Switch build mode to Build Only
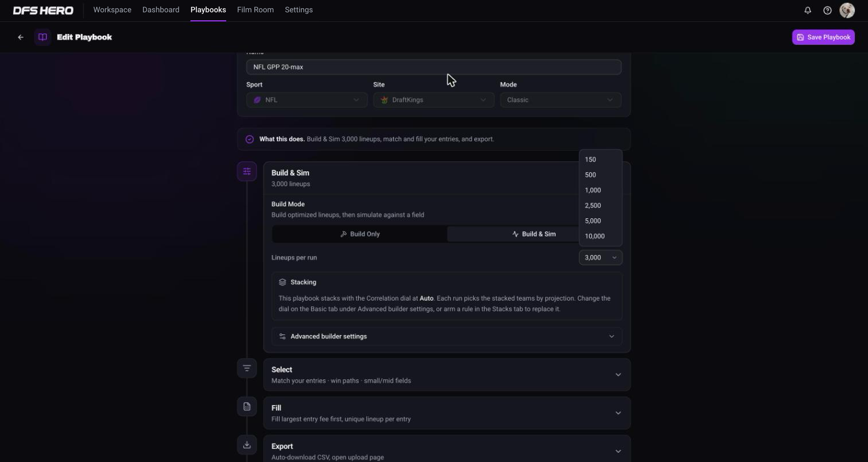 pos(359,234)
